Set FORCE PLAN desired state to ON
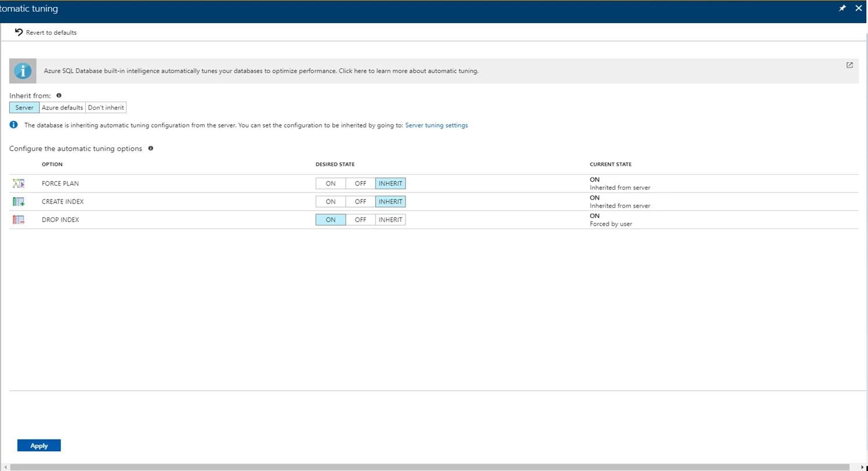The width and height of the screenshot is (868, 471). coord(331,184)
